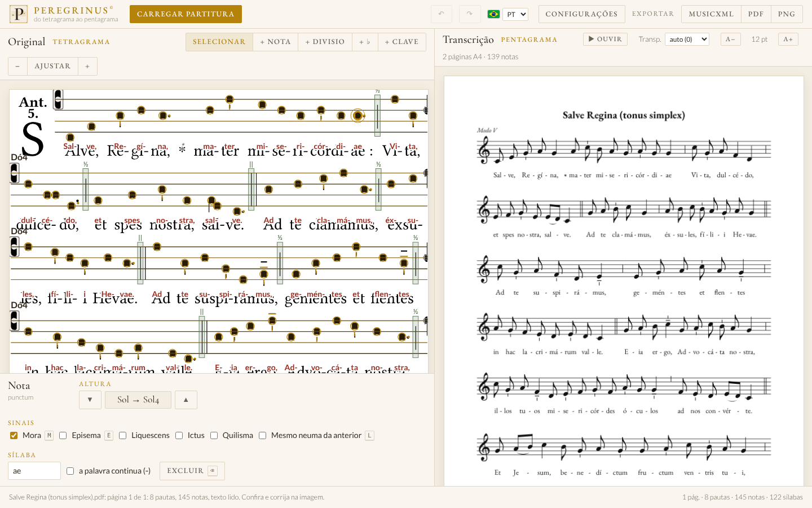Image resolution: width=812 pixels, height=508 pixels.
Task: Redo the last action
Action: point(470,14)
